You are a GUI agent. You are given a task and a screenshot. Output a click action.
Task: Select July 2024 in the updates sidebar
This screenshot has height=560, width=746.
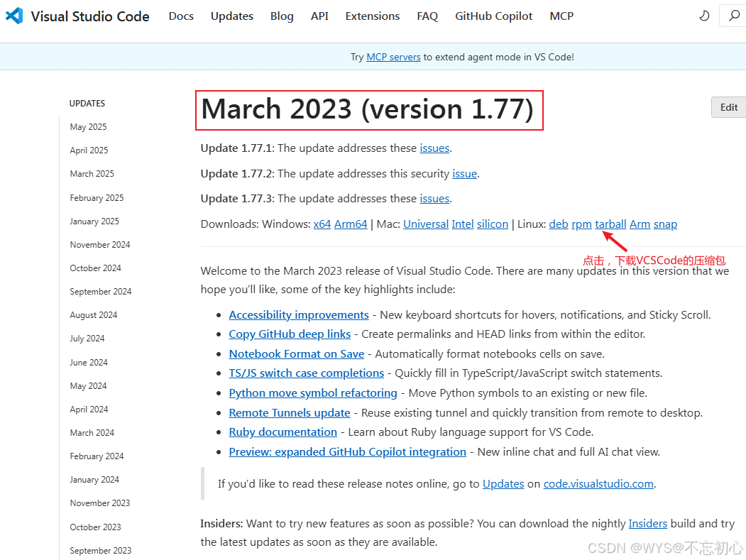tap(87, 339)
